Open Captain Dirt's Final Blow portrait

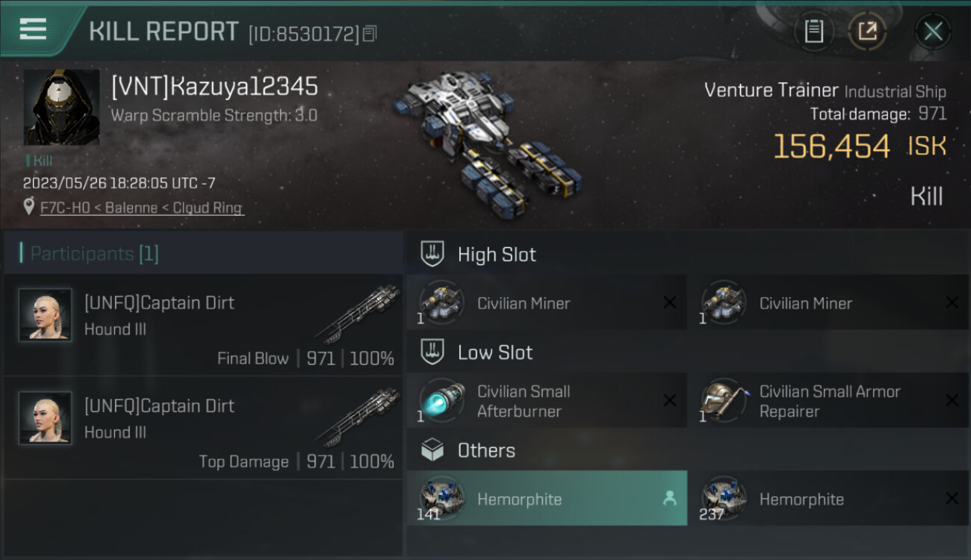(46, 315)
